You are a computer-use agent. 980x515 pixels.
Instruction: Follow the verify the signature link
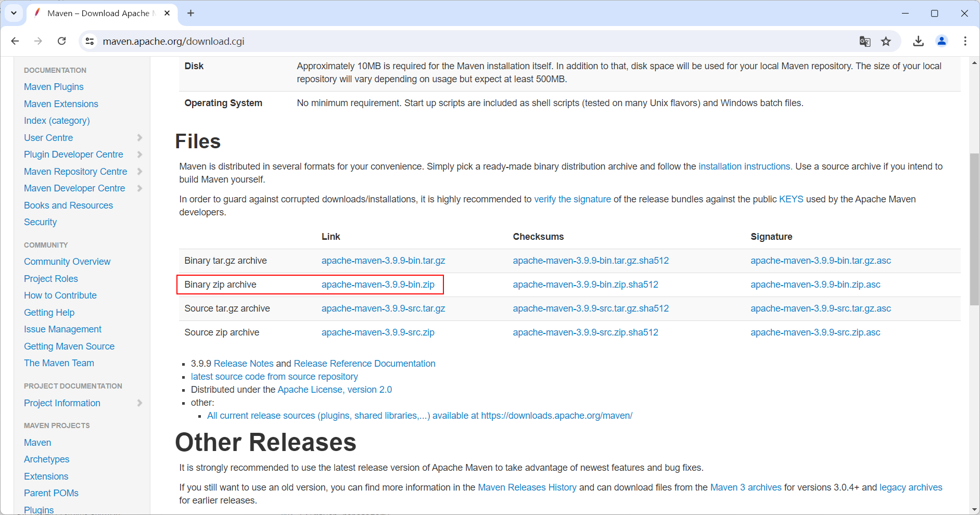tap(572, 199)
